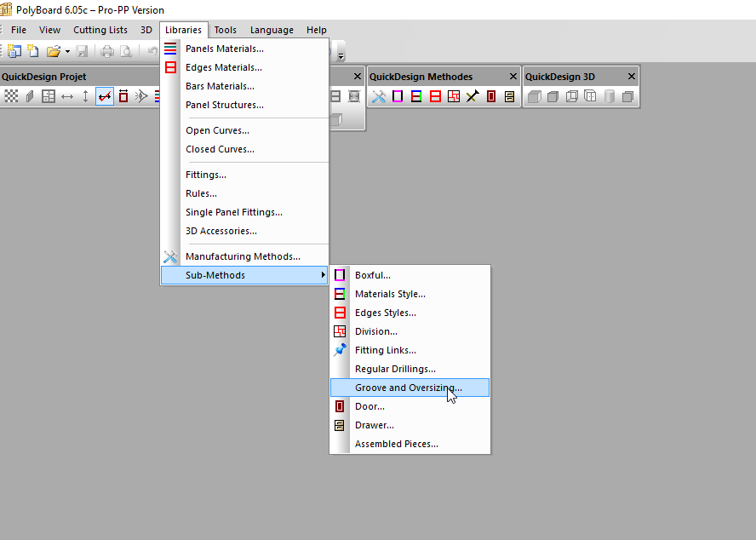Select 3D Accessories... entry

244,232
